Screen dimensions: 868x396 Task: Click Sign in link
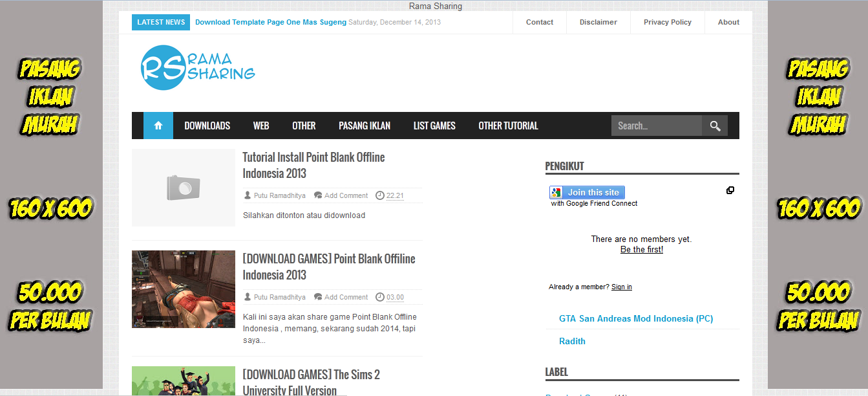click(622, 287)
